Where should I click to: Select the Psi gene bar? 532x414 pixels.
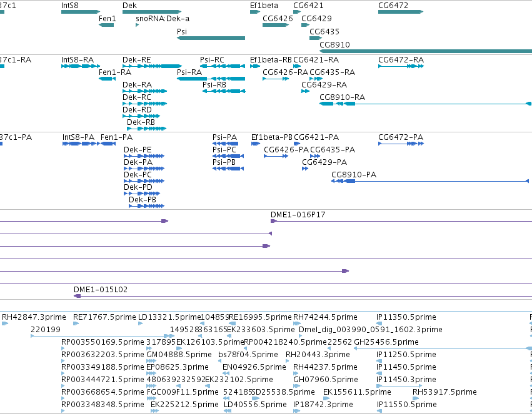(x=211, y=38)
